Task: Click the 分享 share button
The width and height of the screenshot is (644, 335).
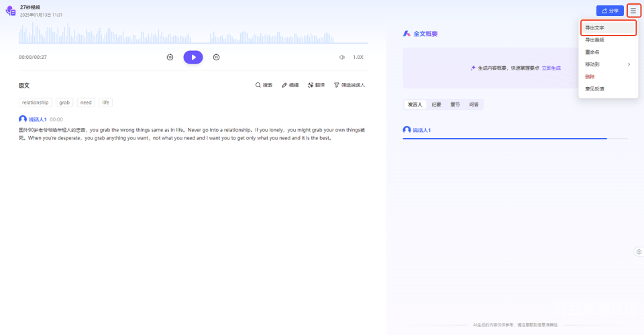Action: (610, 11)
